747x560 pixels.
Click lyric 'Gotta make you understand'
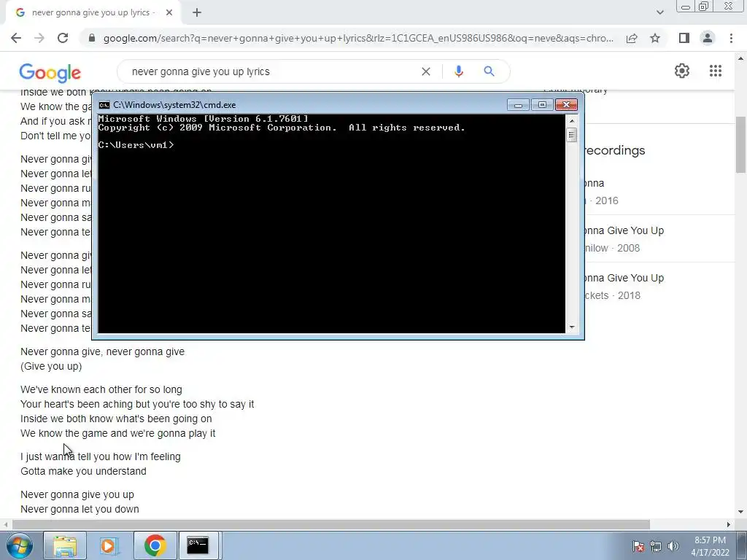pyautogui.click(x=83, y=471)
